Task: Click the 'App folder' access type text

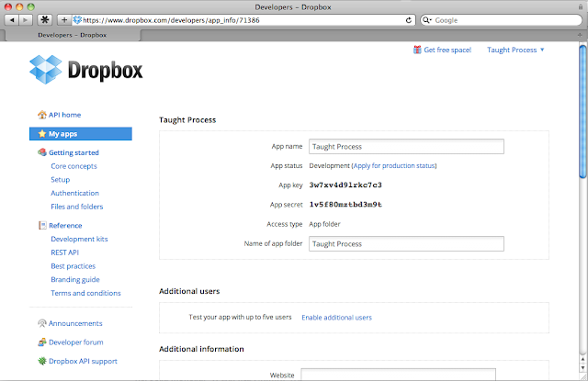Action: point(324,224)
